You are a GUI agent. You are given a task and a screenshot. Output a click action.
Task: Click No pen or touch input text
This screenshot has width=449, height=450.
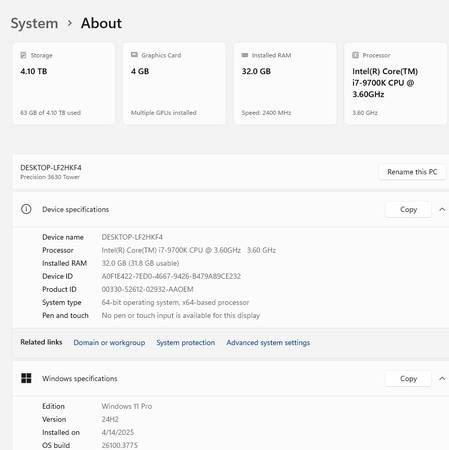(x=181, y=315)
